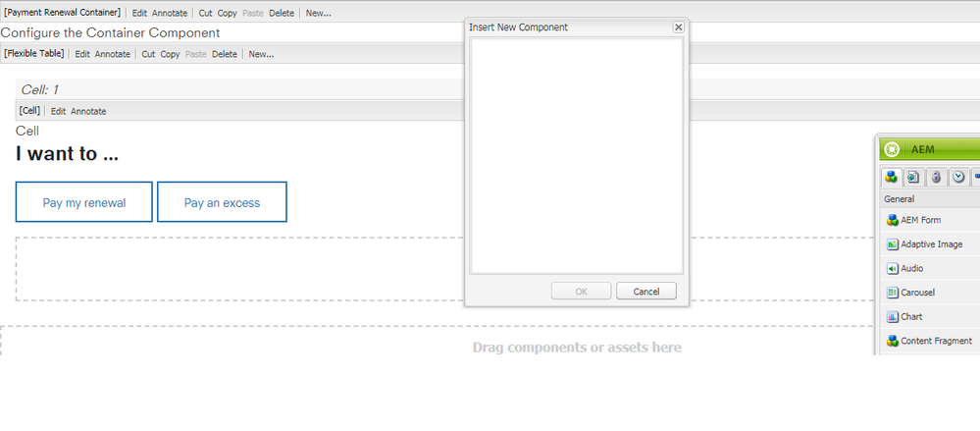The width and height of the screenshot is (980, 431).
Task: Switch to the Page tab in sidekick
Action: [x=914, y=177]
